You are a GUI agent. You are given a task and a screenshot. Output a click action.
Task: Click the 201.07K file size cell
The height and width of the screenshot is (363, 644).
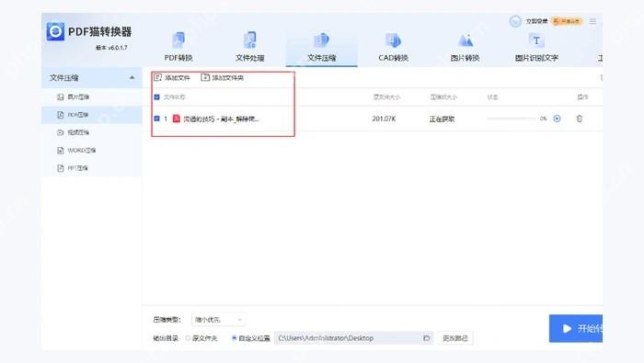pos(384,119)
